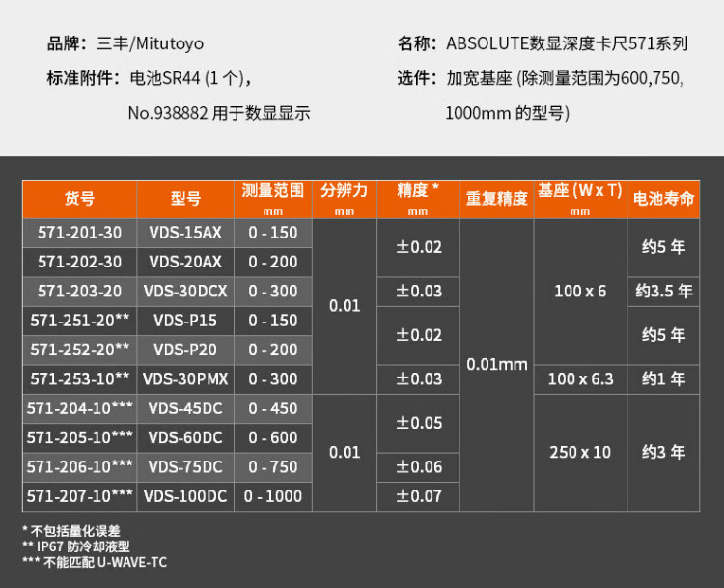Select the 测量范围 header cell
The image size is (724, 588).
pos(273,199)
